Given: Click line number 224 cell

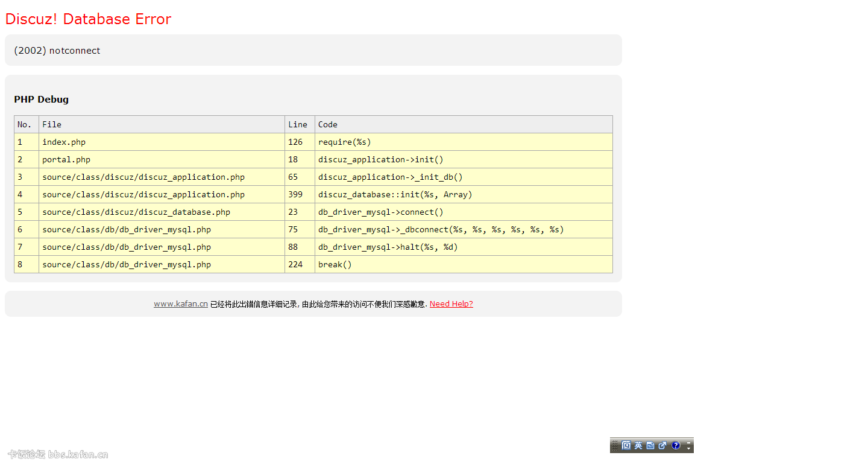Looking at the screenshot, I should pyautogui.click(x=300, y=264).
